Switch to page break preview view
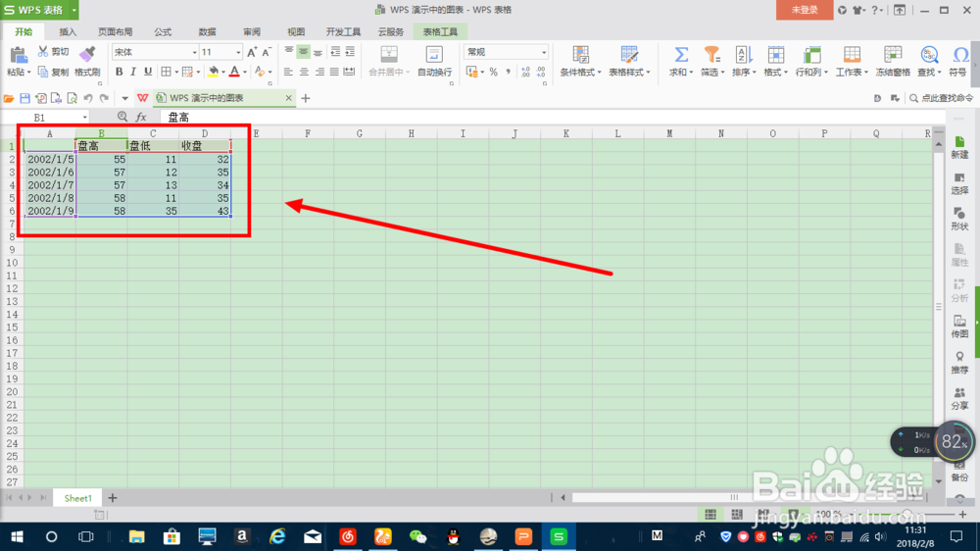980x551 pixels. 763,514
